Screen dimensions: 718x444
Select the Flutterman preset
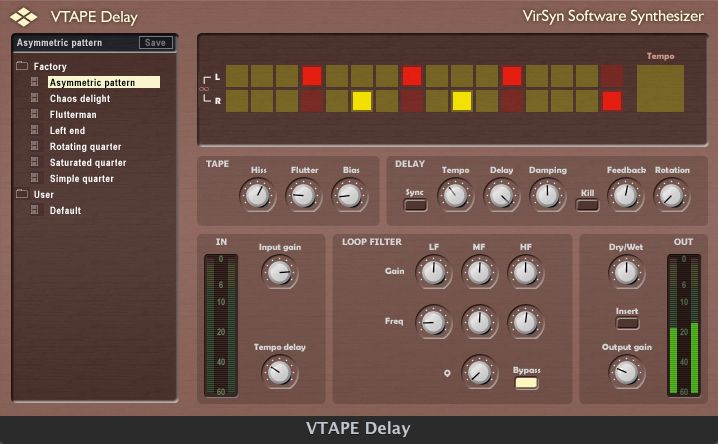click(x=73, y=114)
